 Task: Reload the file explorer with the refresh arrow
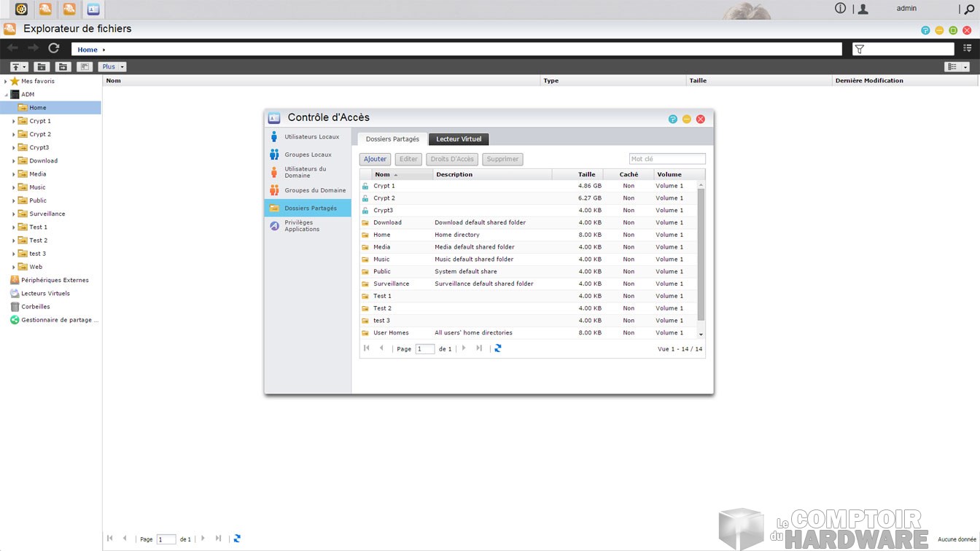pos(53,48)
